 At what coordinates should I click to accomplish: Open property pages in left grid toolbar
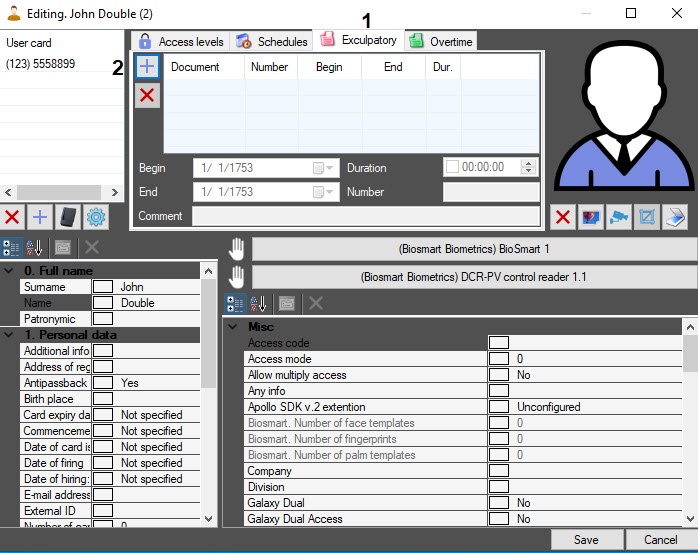click(x=63, y=248)
